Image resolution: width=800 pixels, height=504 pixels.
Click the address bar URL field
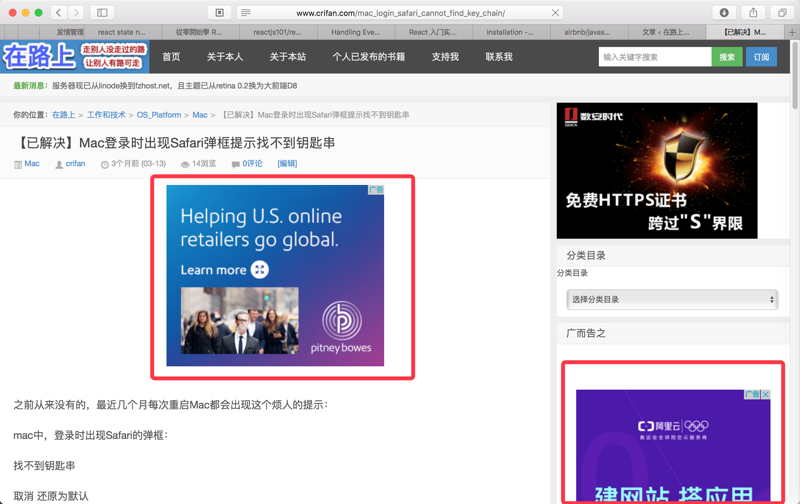[401, 13]
